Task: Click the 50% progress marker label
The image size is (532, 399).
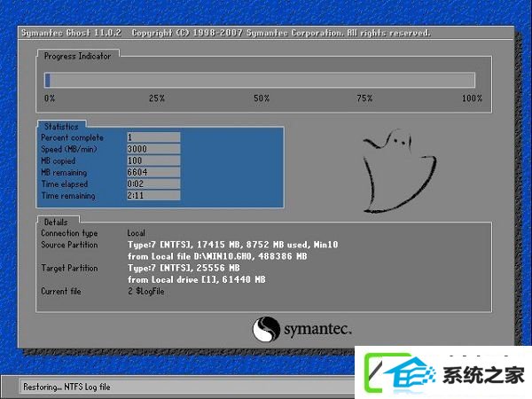Action: (262, 98)
